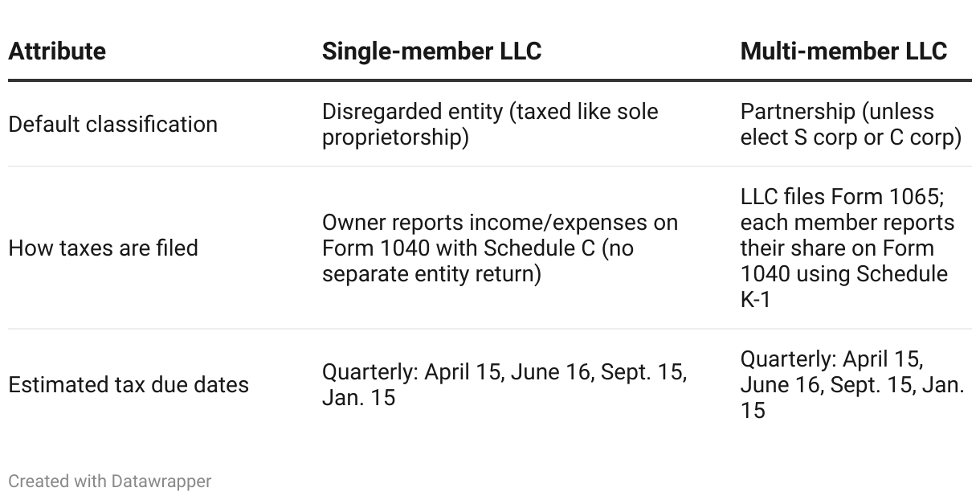Click the Attribute column header
Viewport: 980px width, 500px height.
56,51
